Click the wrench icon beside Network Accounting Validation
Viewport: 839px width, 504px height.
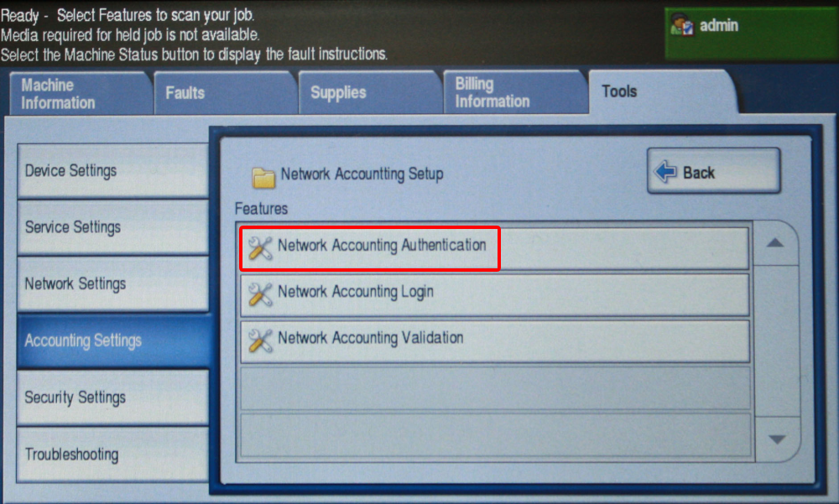pyautogui.click(x=261, y=340)
